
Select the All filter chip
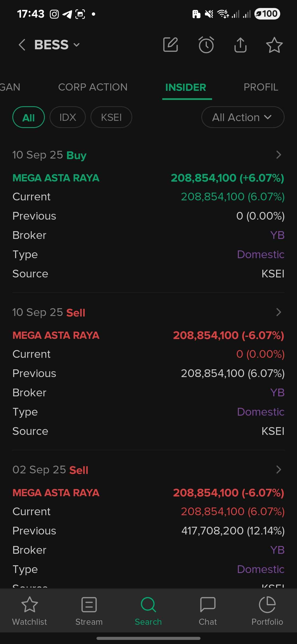tap(29, 117)
